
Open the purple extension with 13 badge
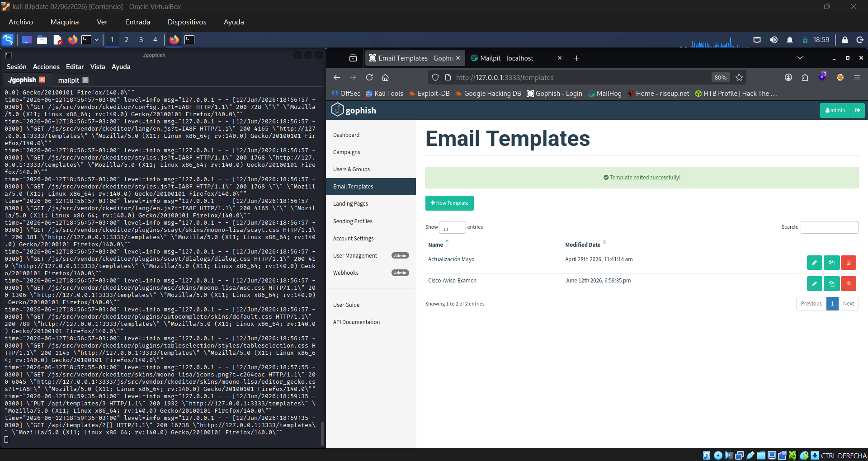click(822, 77)
